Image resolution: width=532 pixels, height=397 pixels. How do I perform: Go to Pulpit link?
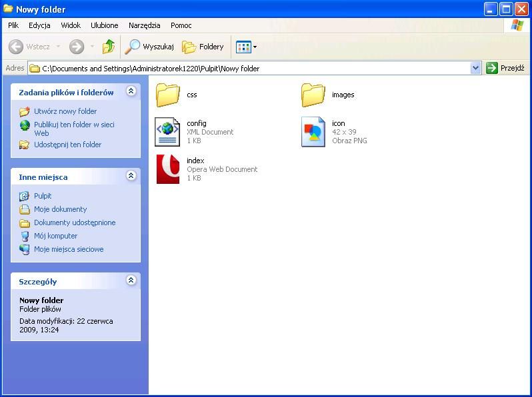pyautogui.click(x=43, y=196)
